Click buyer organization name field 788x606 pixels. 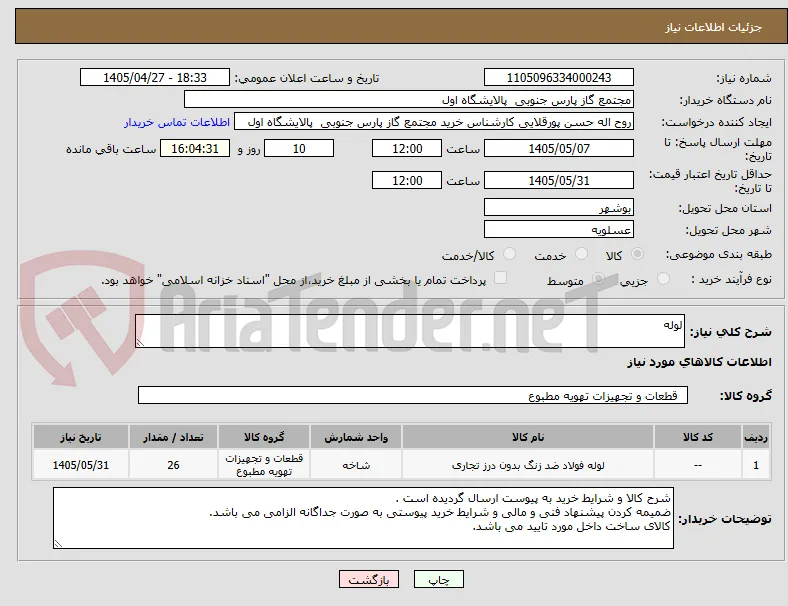[x=409, y=99]
